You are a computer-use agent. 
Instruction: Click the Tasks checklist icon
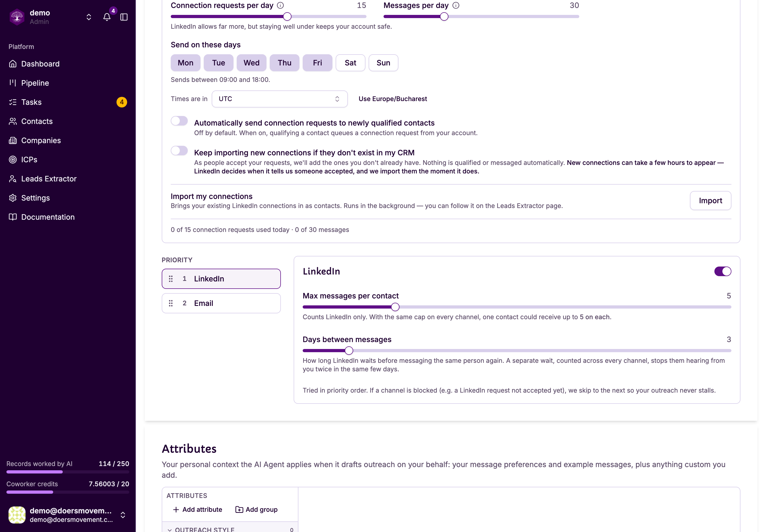coord(13,102)
